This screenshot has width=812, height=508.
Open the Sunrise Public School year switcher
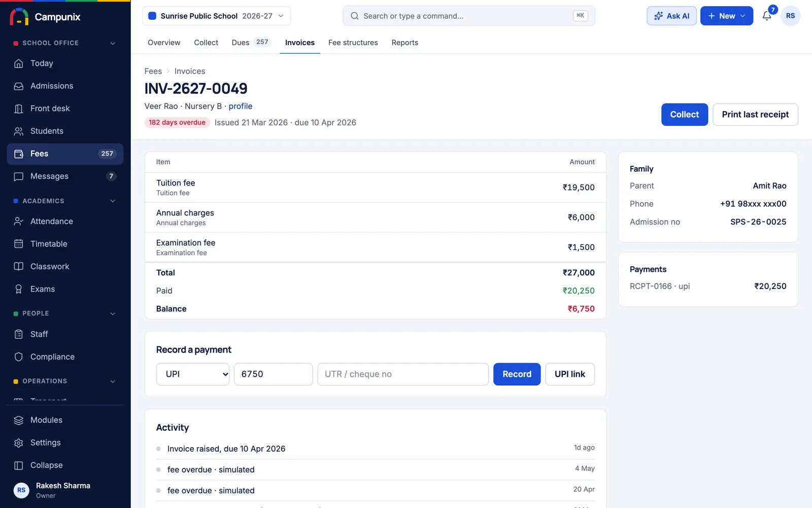click(x=216, y=16)
